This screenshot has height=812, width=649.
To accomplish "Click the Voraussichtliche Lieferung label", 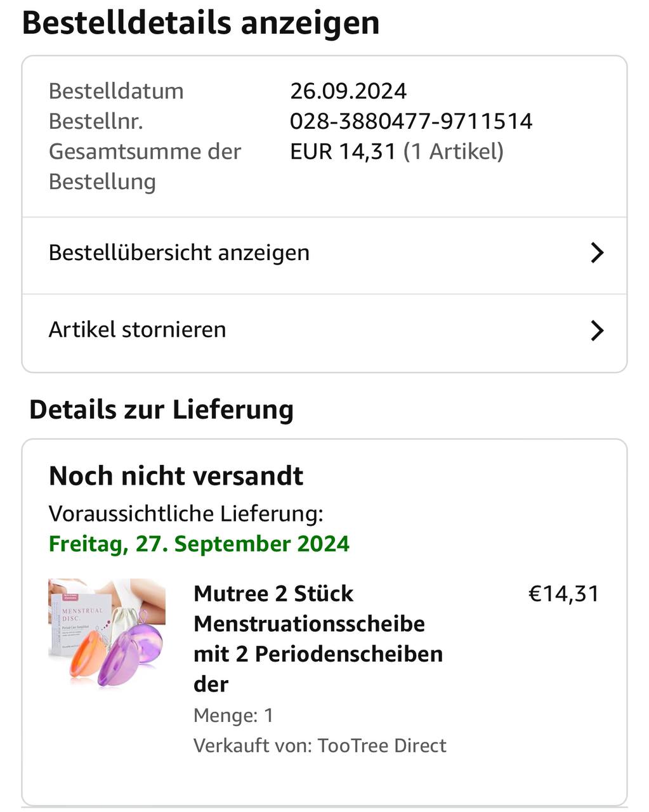I will click(x=186, y=513).
